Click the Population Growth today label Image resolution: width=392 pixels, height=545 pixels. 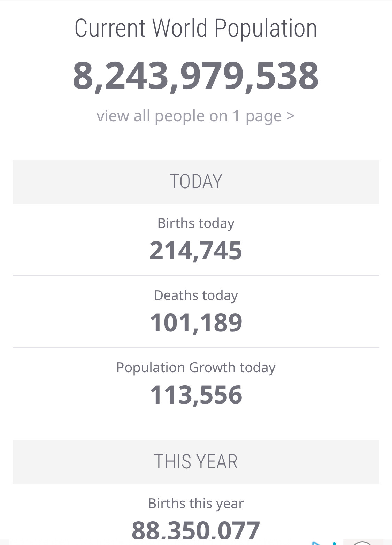click(x=196, y=368)
